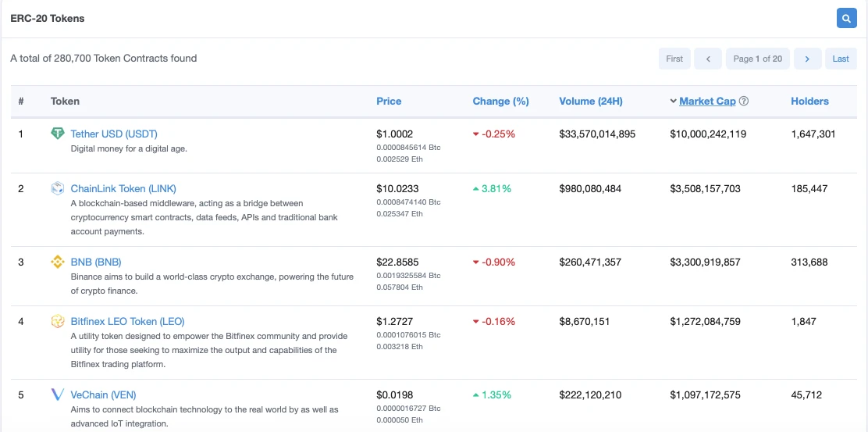Click market cap $1,272,084,759

pyautogui.click(x=706, y=321)
